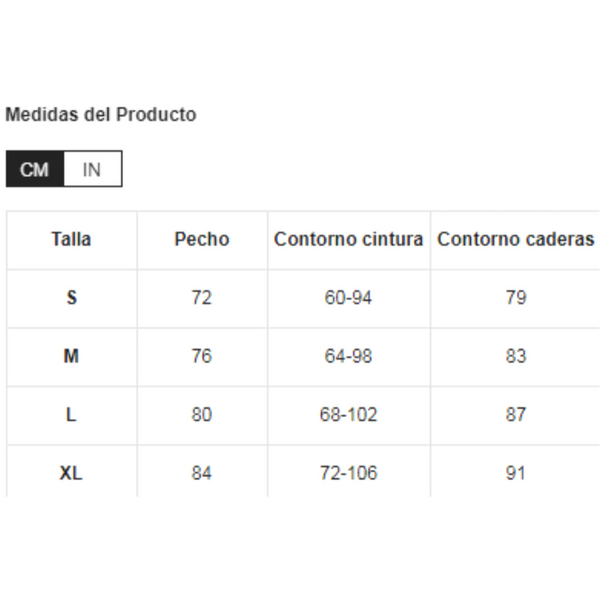Click the Contorno cintura header
600x600 pixels.
pos(348,239)
